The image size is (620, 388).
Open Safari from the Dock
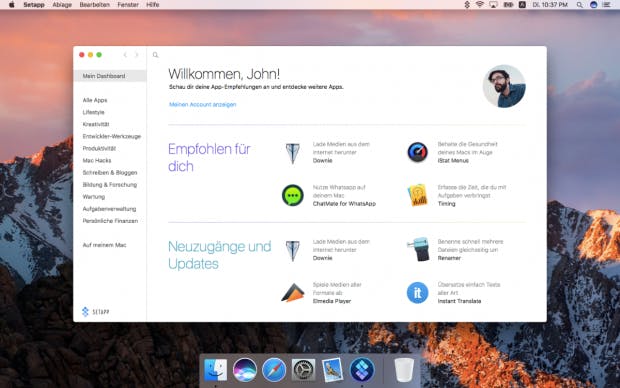coord(274,370)
